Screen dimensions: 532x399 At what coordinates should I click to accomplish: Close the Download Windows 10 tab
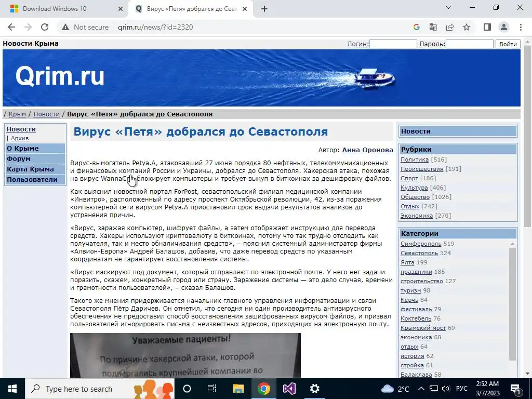120,9
